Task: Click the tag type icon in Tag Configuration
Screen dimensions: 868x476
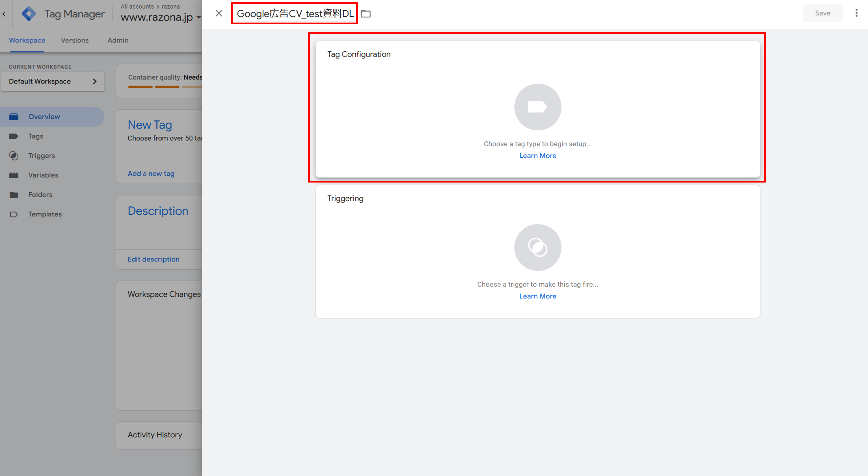Action: point(537,107)
